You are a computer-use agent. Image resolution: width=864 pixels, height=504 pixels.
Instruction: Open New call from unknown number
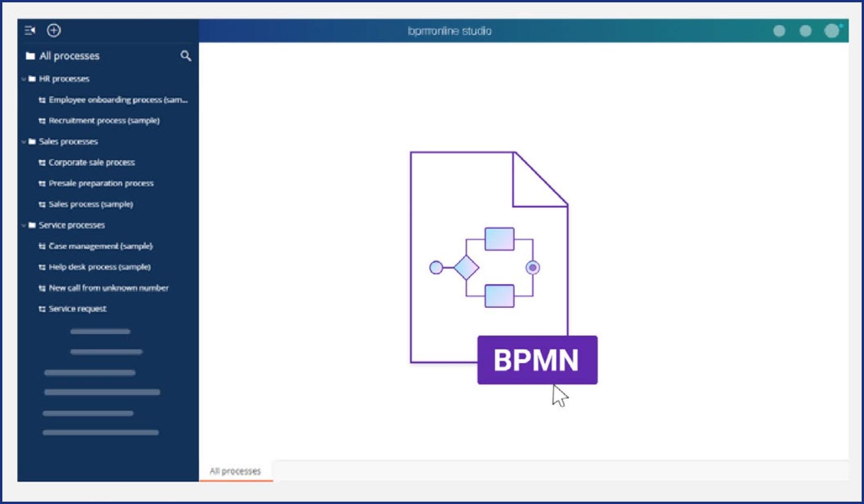click(x=108, y=288)
